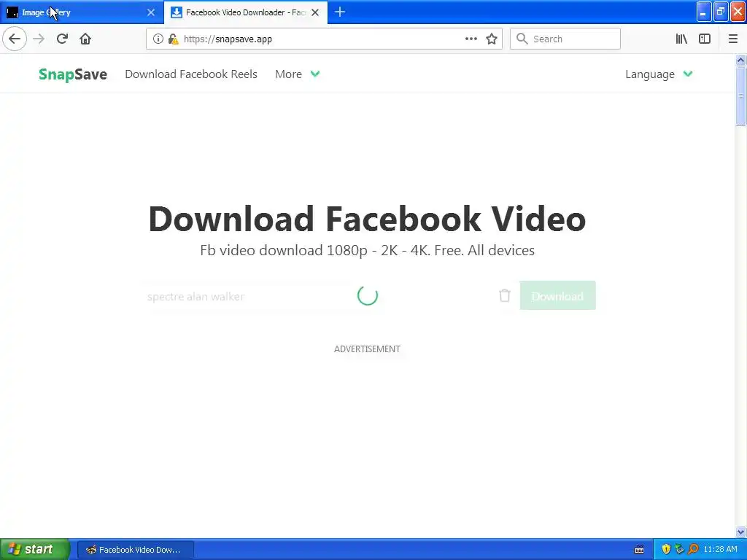Viewport: 747px width, 560px height.
Task: Open Download Facebook Reels link
Action: (191, 74)
